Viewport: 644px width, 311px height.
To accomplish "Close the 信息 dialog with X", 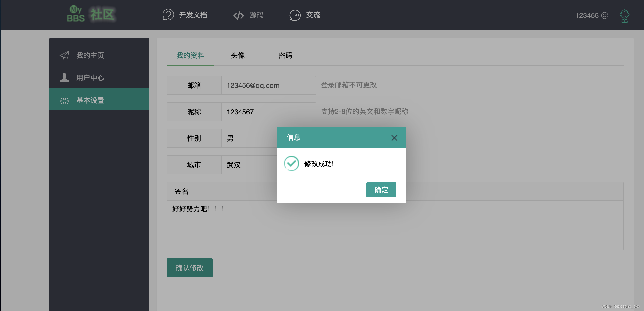I will [394, 138].
